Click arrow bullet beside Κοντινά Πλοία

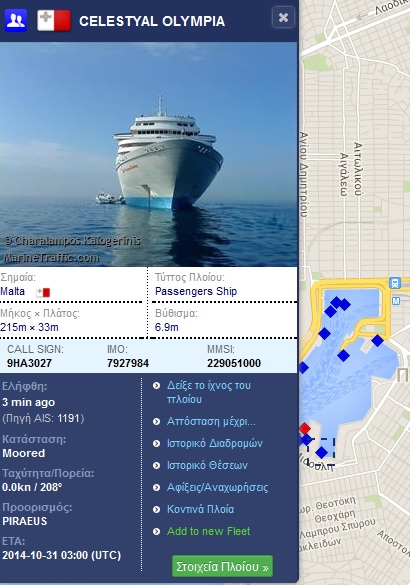pos(156,509)
